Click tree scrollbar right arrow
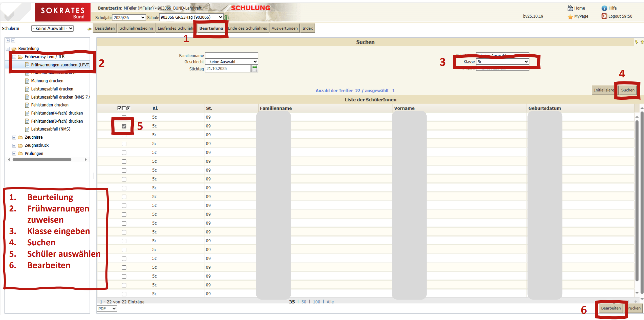The height and width of the screenshot is (320, 644). tap(85, 160)
